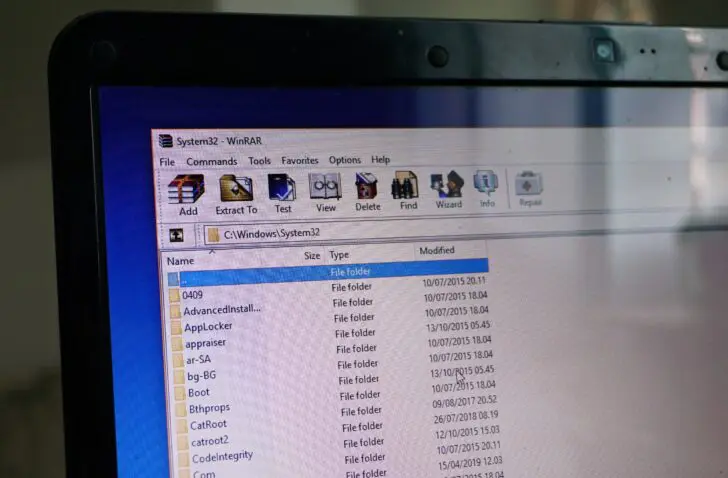Click modified date 15/04/2019 12.03
Screen dimensions: 728x478
pos(470,463)
